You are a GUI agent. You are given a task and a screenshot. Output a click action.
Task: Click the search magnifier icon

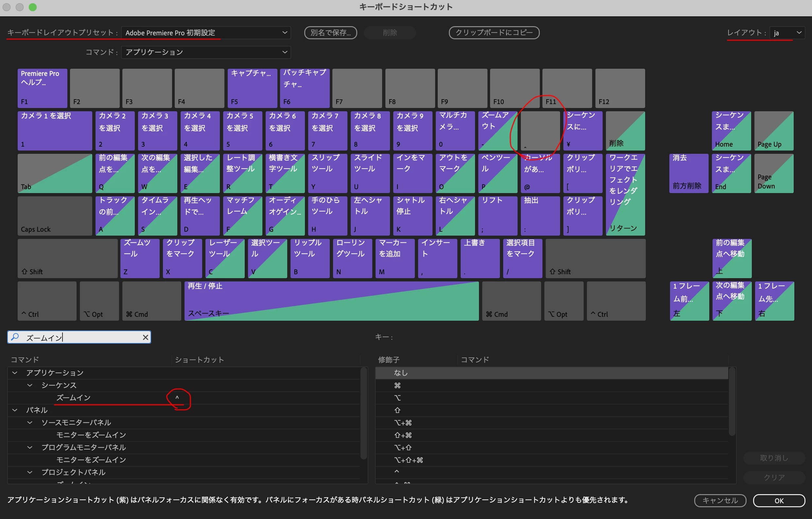click(x=15, y=337)
